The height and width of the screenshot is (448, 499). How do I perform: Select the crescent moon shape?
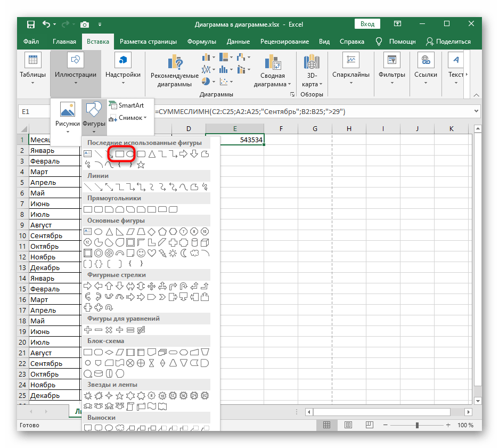184,252
